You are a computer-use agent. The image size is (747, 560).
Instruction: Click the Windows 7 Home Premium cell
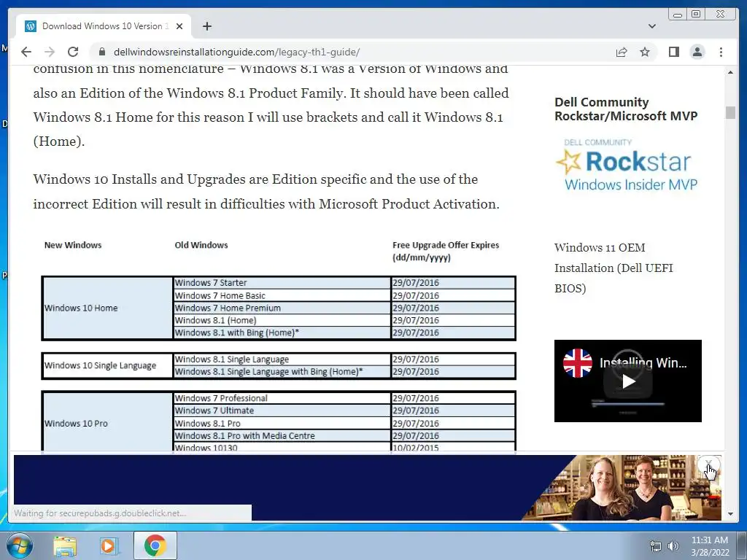(x=282, y=308)
